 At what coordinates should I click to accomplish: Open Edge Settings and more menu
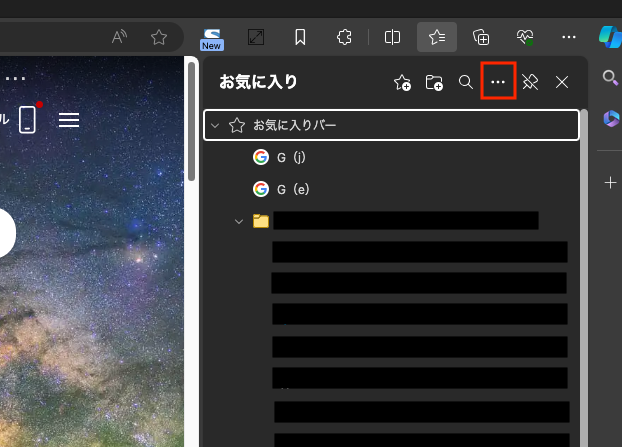coord(569,37)
